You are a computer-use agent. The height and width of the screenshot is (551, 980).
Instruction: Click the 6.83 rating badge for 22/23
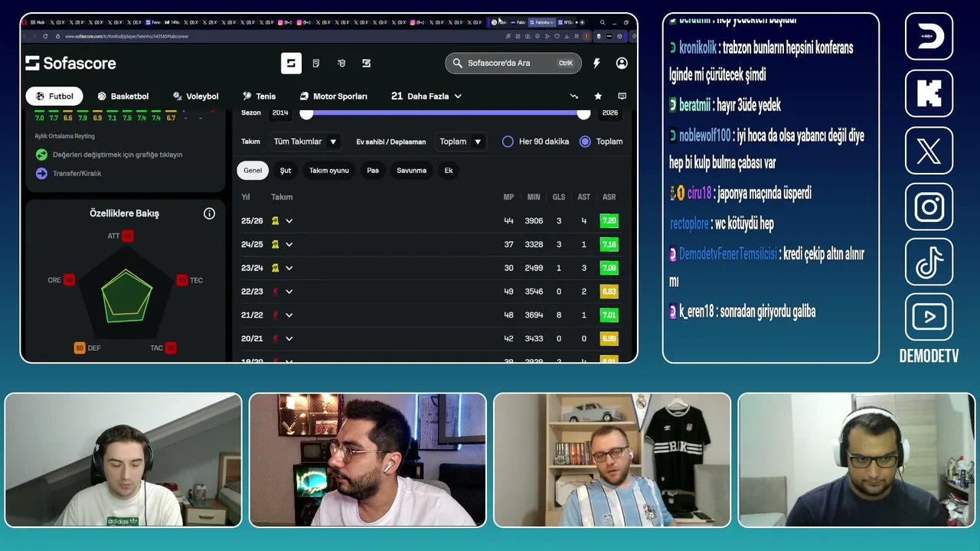pyautogui.click(x=609, y=292)
